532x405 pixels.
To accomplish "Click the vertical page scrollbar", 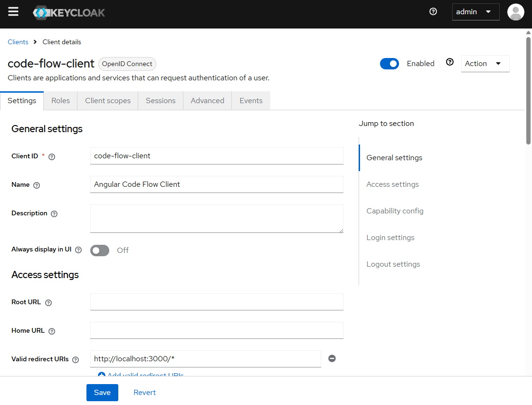I will click(x=528, y=91).
